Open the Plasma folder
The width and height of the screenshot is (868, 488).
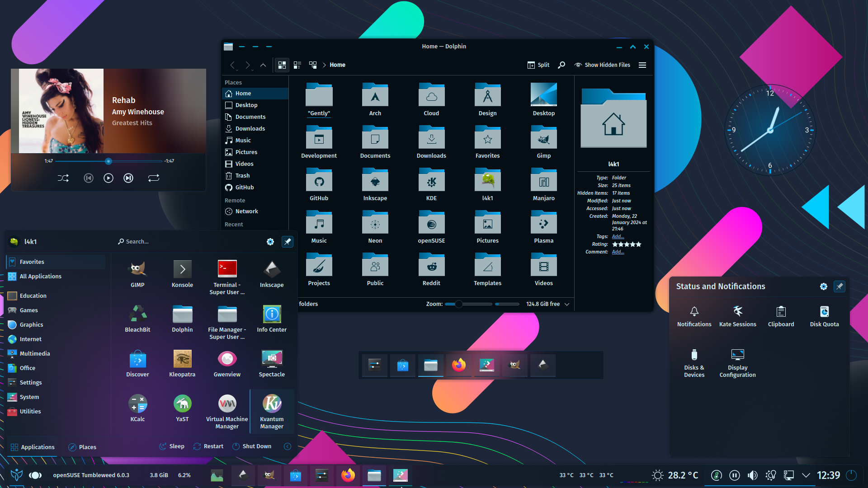tap(543, 227)
